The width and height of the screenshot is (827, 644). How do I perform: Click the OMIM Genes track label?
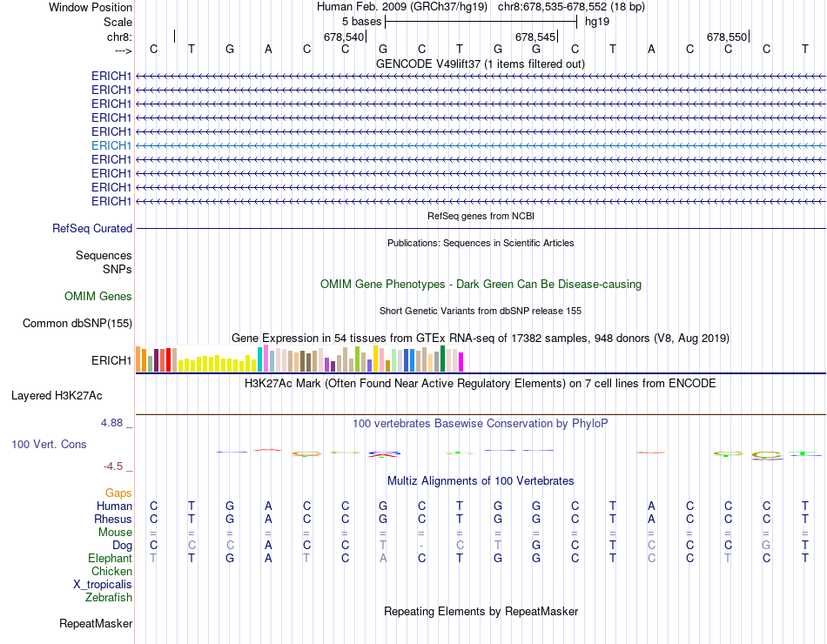tap(97, 297)
